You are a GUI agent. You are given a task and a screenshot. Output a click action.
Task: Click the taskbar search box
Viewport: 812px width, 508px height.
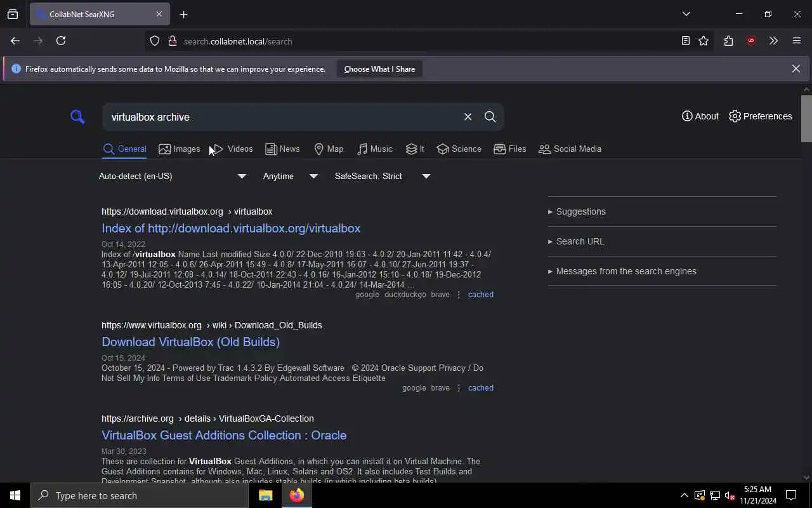140,495
